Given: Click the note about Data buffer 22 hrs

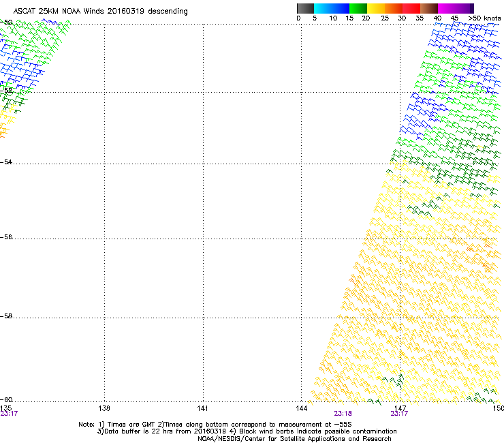Looking at the screenshot, I should point(247,431).
